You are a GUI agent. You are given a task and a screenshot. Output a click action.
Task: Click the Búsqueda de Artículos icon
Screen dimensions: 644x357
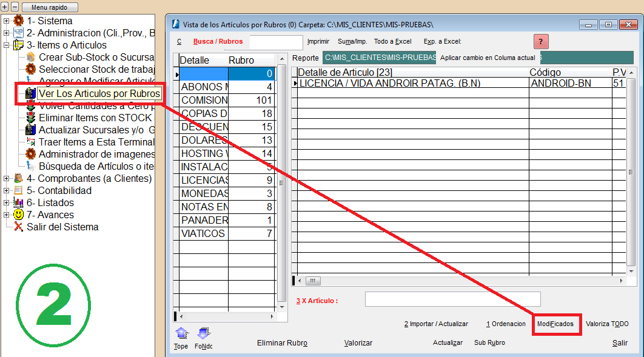[30, 166]
